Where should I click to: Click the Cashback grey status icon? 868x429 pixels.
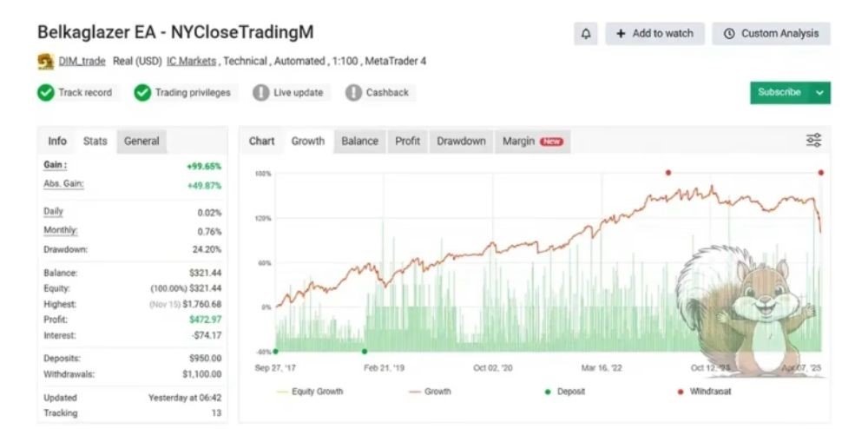tap(353, 93)
